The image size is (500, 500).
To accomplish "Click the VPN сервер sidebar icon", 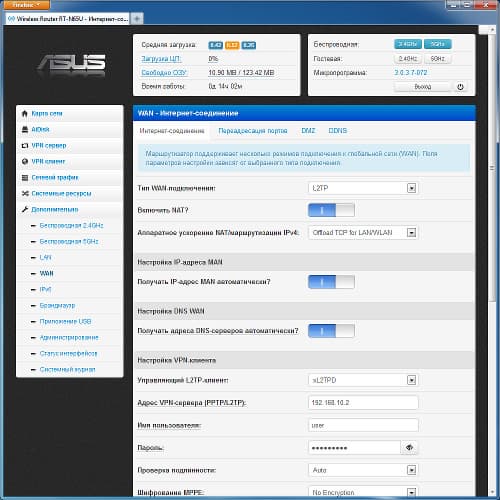I will coord(24,146).
